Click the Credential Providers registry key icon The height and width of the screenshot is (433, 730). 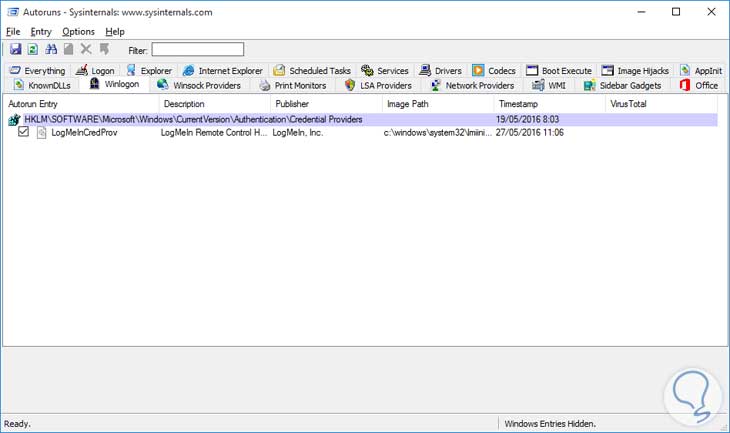click(14, 120)
